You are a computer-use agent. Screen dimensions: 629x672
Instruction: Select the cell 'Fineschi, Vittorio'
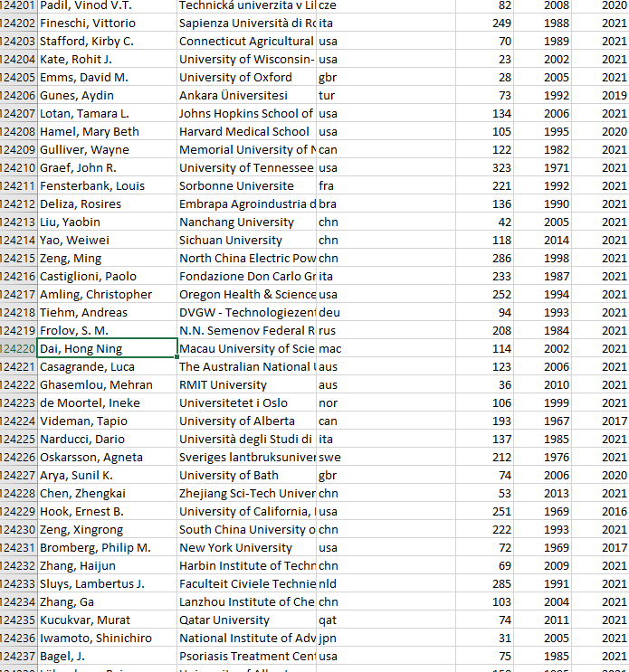click(x=107, y=24)
